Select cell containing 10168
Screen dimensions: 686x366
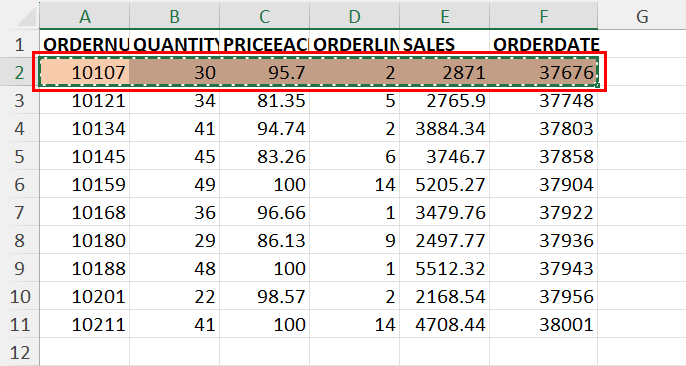(84, 212)
